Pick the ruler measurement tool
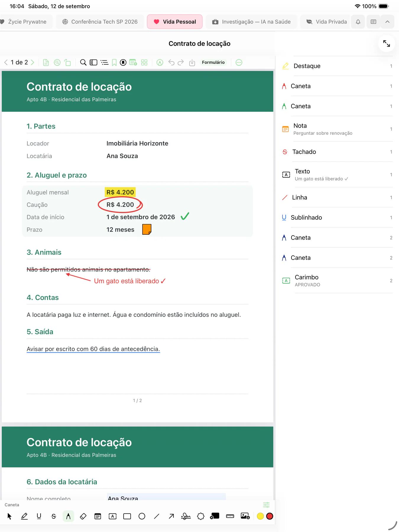This screenshot has width=399, height=532. 230,516
